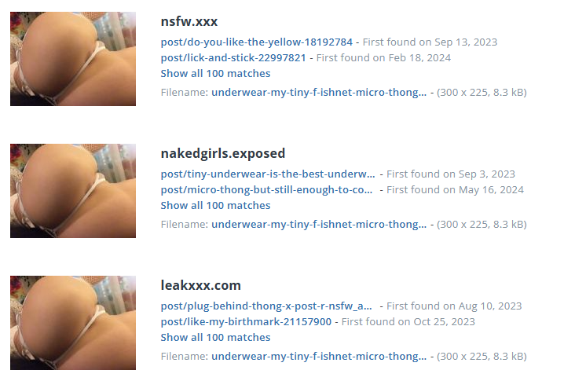This screenshot has height=392, width=564.
Task: Show all 100 matches for nakedgirls.exposed
Action: coord(215,205)
